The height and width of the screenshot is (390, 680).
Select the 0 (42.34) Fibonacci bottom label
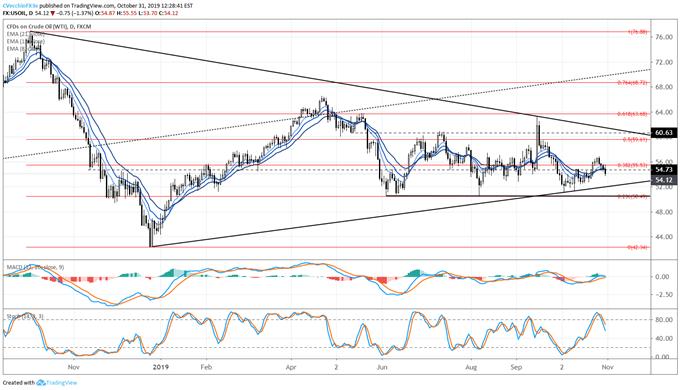638,247
